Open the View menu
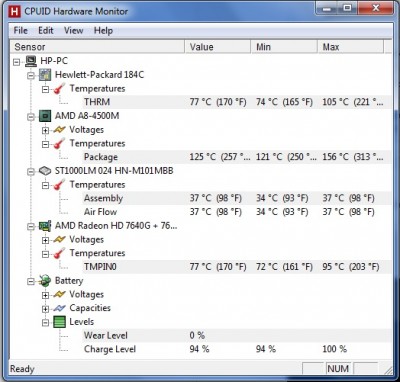This screenshot has width=400, height=382. (73, 31)
